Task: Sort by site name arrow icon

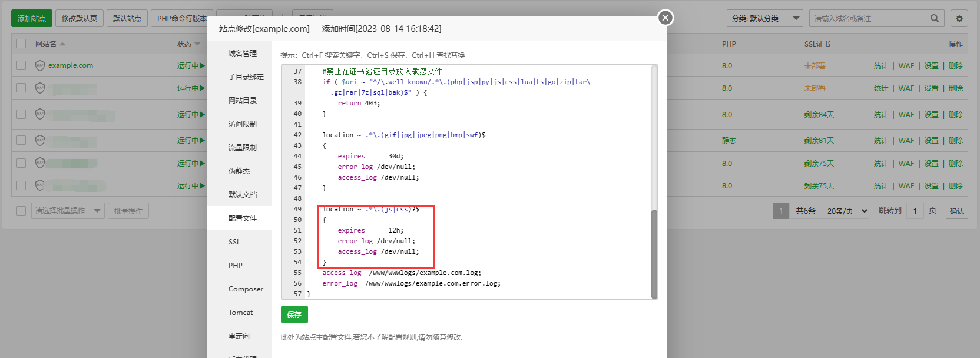Action: 62,44
